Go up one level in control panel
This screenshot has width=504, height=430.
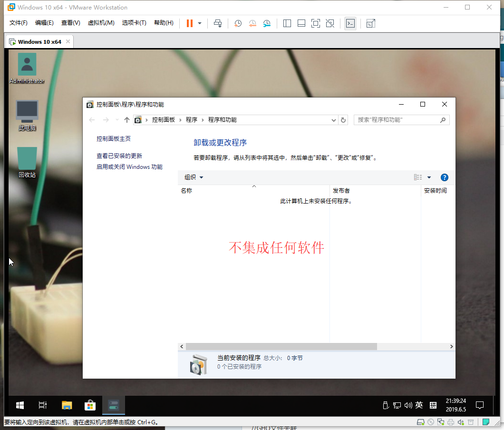pyautogui.click(x=126, y=120)
